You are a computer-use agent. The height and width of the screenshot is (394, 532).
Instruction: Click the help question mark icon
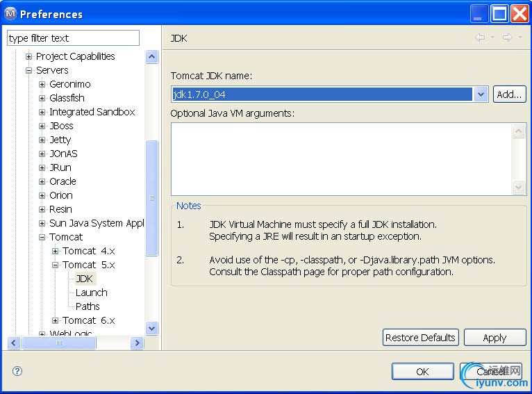pos(17,371)
